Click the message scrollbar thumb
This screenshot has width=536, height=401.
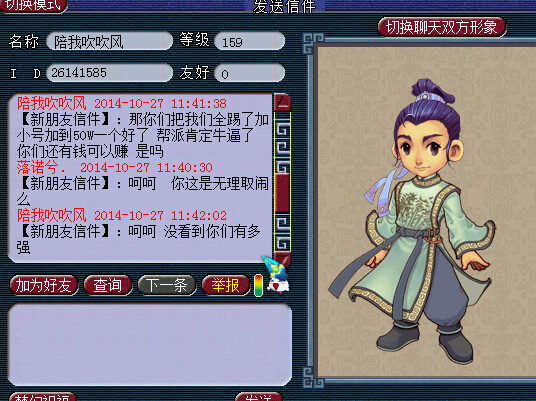[x=282, y=193]
